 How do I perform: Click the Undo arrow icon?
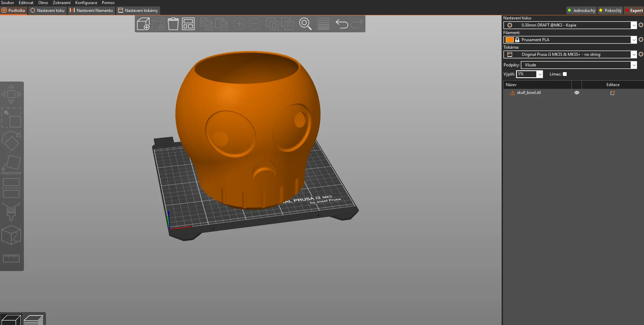point(342,24)
